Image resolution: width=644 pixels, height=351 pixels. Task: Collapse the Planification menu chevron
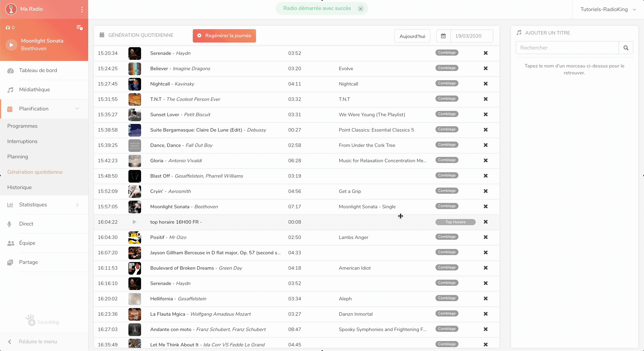point(77,109)
